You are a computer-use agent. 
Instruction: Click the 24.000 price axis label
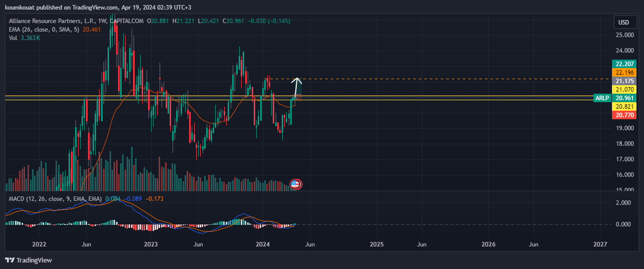[624, 51]
